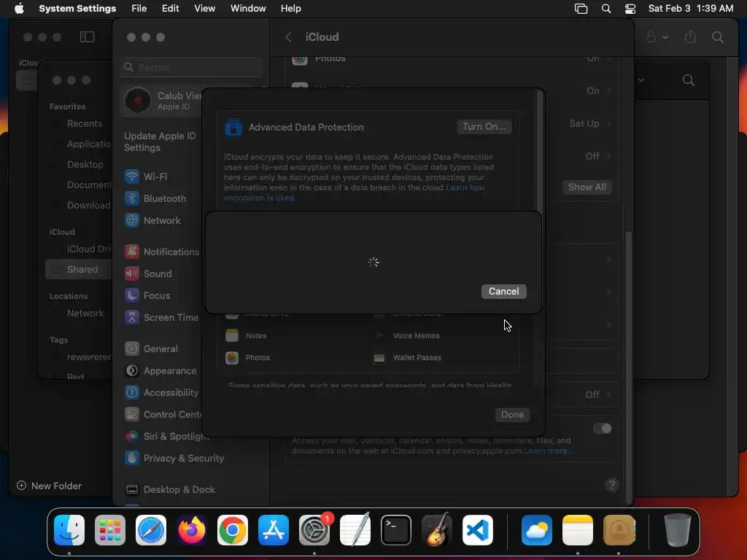Open Appearance settings
747x560 pixels.
pyautogui.click(x=162, y=371)
